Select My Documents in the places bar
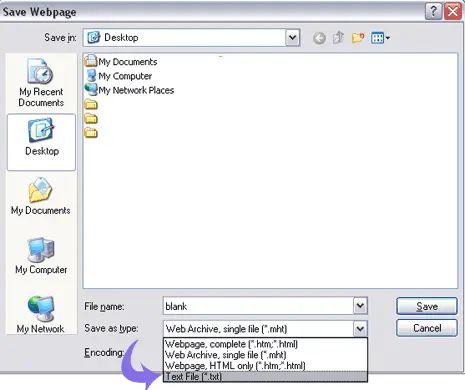The image size is (465, 390). point(41,196)
